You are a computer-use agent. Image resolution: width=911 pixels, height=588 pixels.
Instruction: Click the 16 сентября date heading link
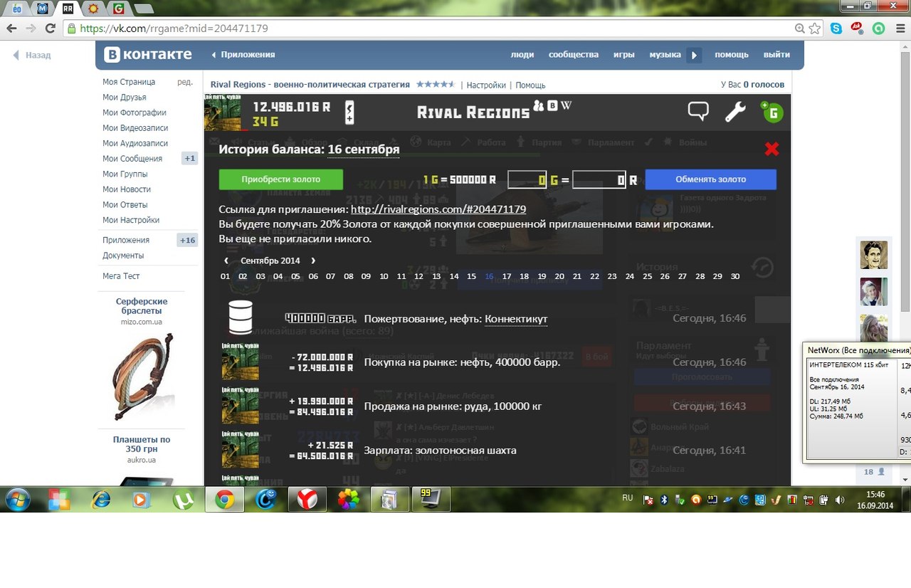click(363, 149)
